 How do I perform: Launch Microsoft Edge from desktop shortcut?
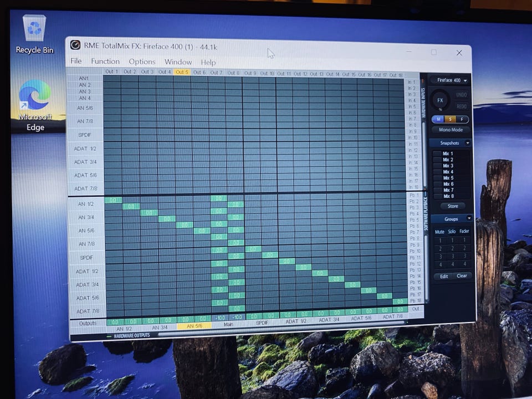point(35,105)
